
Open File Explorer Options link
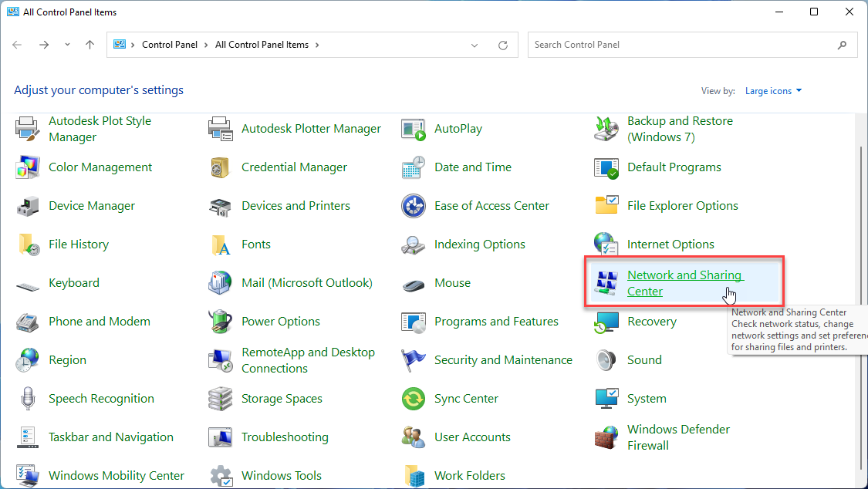(683, 206)
